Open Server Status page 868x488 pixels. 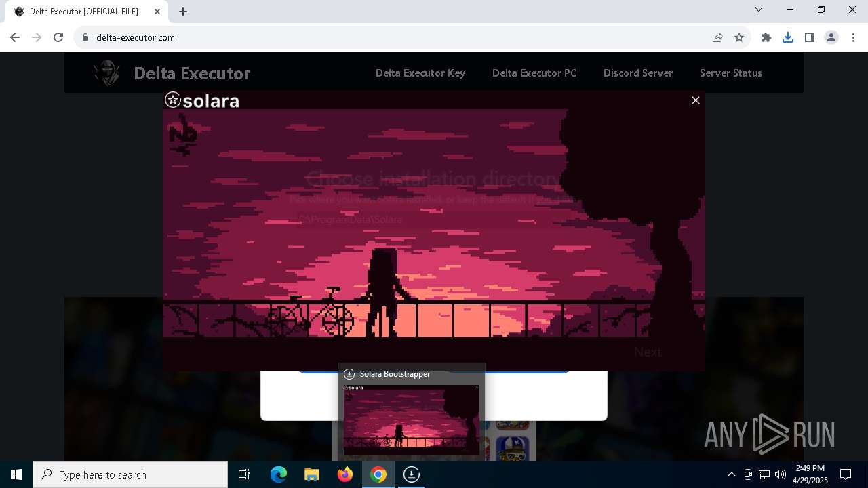[x=731, y=73]
